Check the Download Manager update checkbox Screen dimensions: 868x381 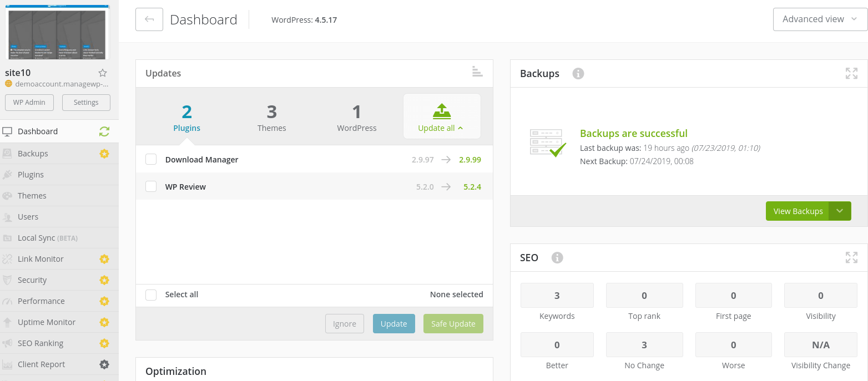click(151, 159)
